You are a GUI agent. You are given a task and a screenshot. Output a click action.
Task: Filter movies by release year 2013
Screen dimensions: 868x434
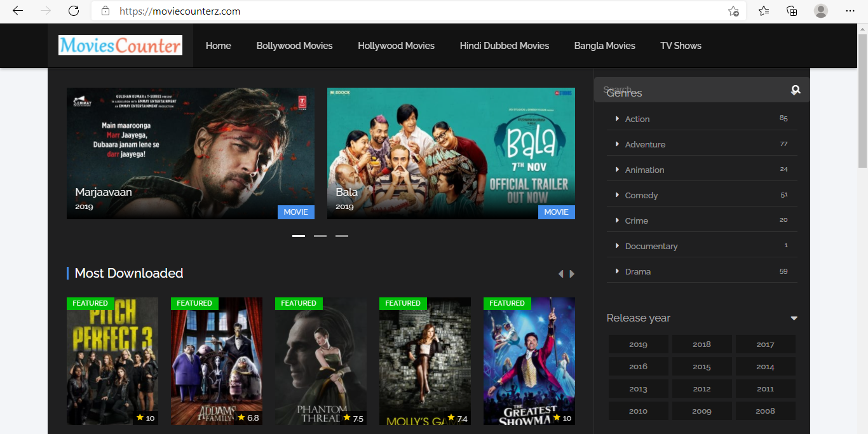pos(638,389)
